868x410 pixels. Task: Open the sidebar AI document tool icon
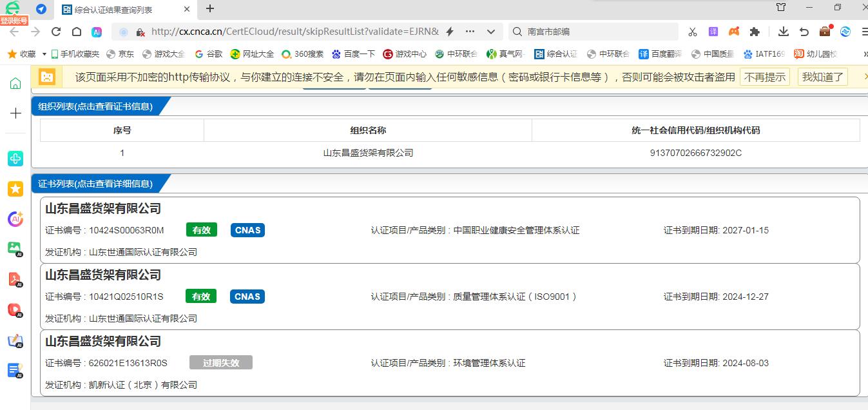tap(15, 370)
